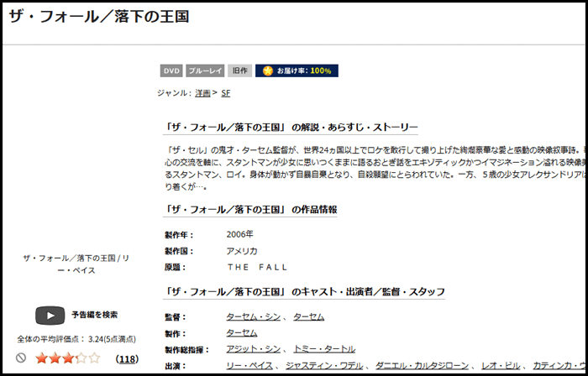Click 予告編を検索 trailer search text
The width and height of the screenshot is (588, 376).
[x=94, y=315]
